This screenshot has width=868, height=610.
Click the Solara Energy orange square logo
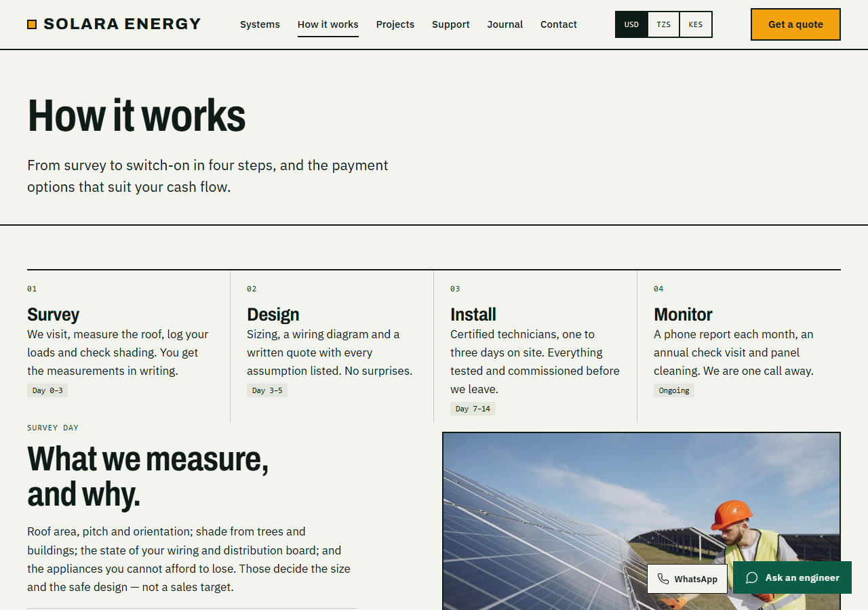click(x=32, y=24)
